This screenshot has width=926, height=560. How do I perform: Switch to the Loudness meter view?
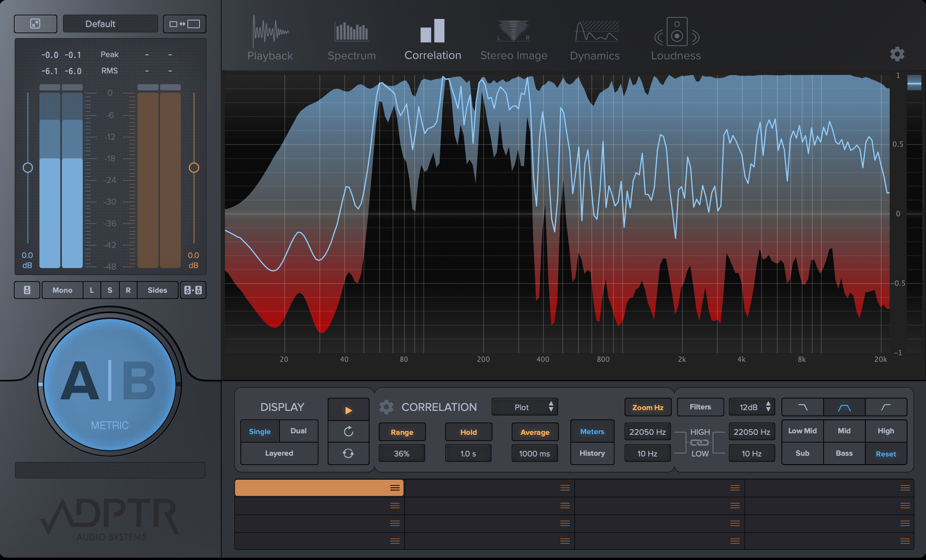[676, 39]
